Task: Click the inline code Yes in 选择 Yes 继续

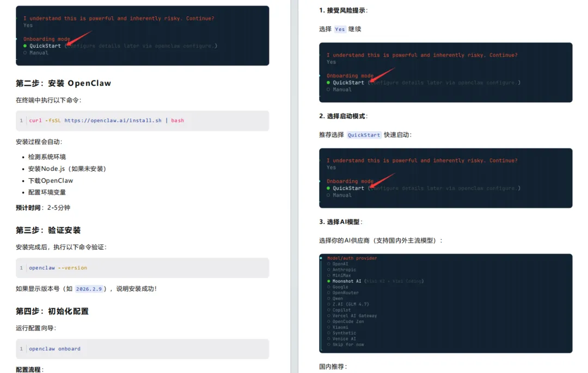Action: 340,29
